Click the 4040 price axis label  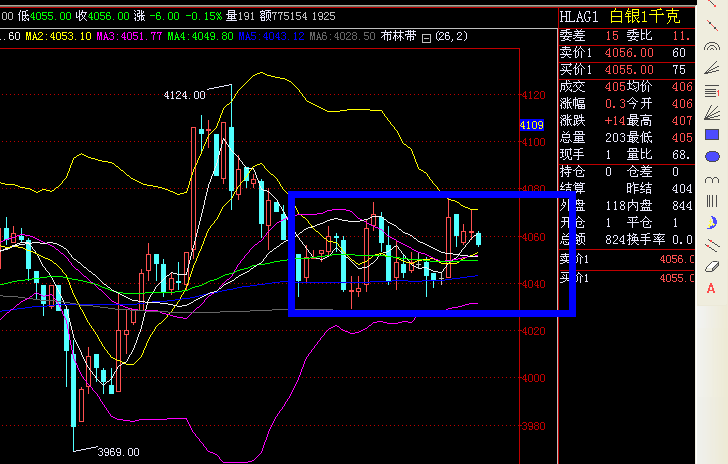(x=533, y=284)
